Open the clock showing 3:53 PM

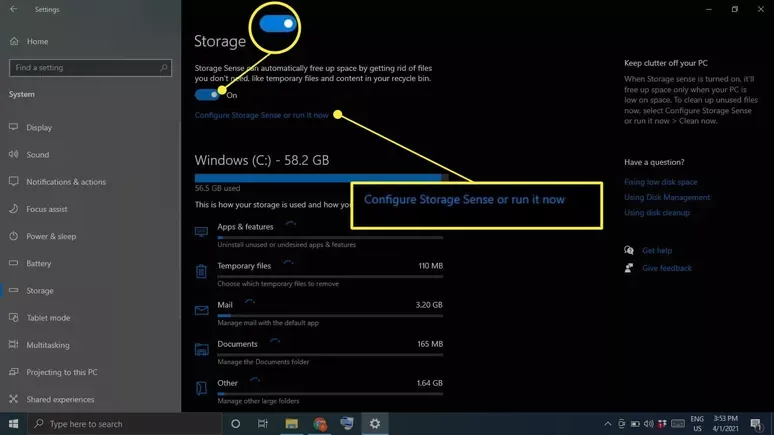[725, 424]
